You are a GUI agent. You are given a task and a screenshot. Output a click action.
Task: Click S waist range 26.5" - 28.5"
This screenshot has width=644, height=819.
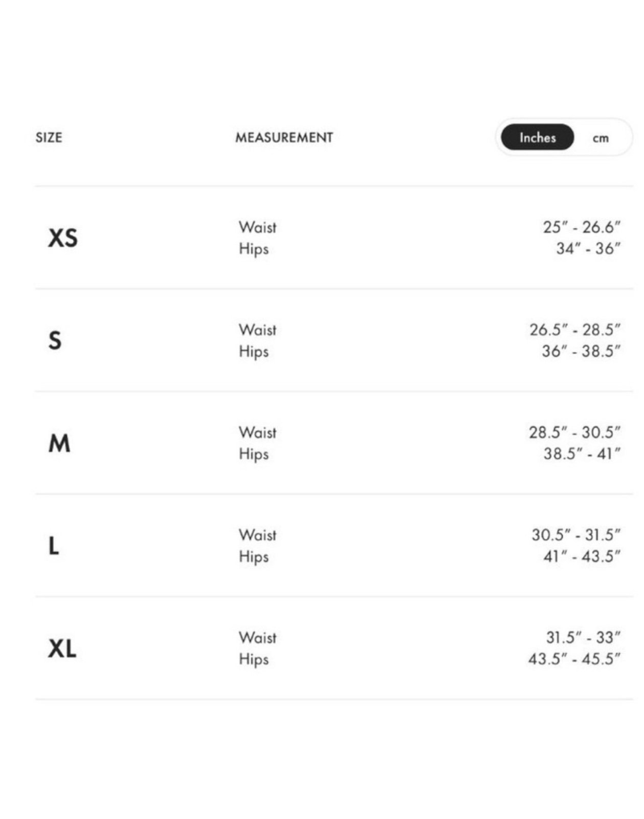click(x=575, y=330)
